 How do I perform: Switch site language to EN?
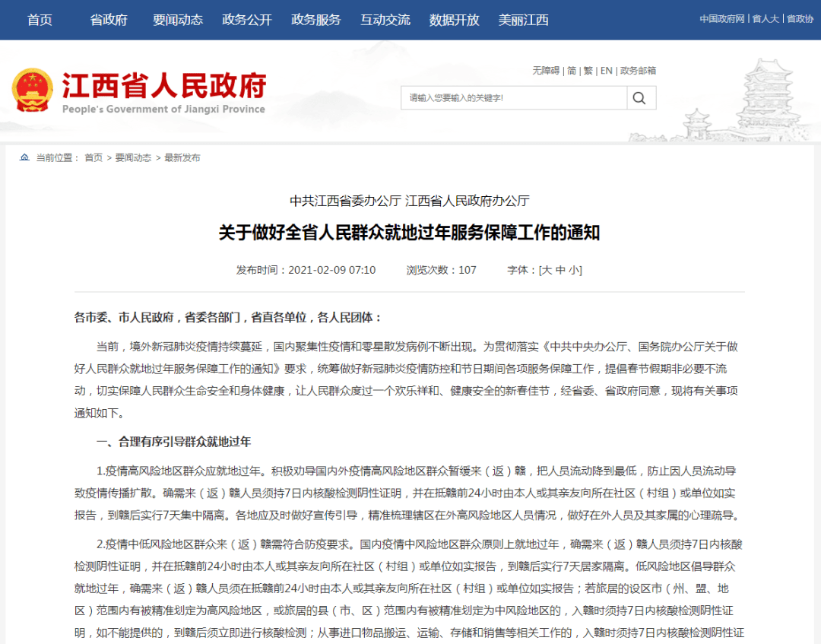coord(607,71)
